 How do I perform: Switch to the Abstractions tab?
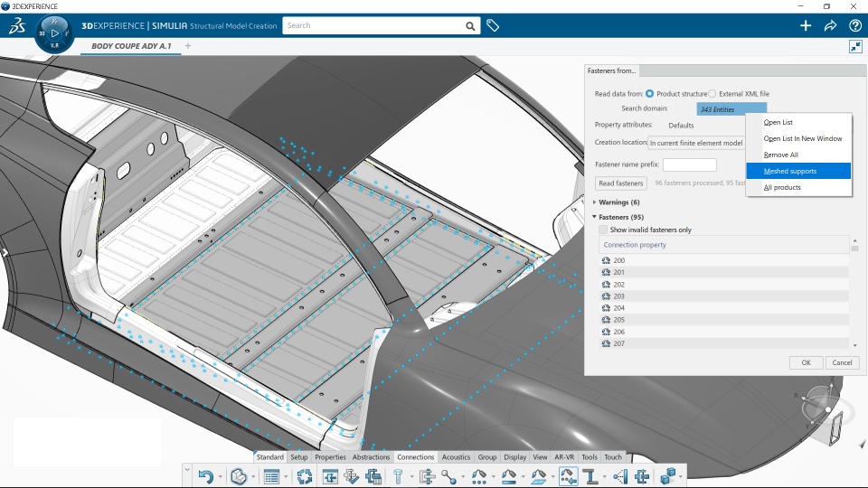pos(371,457)
